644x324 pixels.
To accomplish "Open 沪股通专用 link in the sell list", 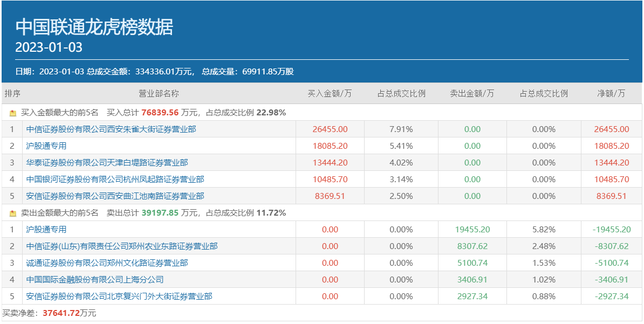I will click(x=46, y=230).
